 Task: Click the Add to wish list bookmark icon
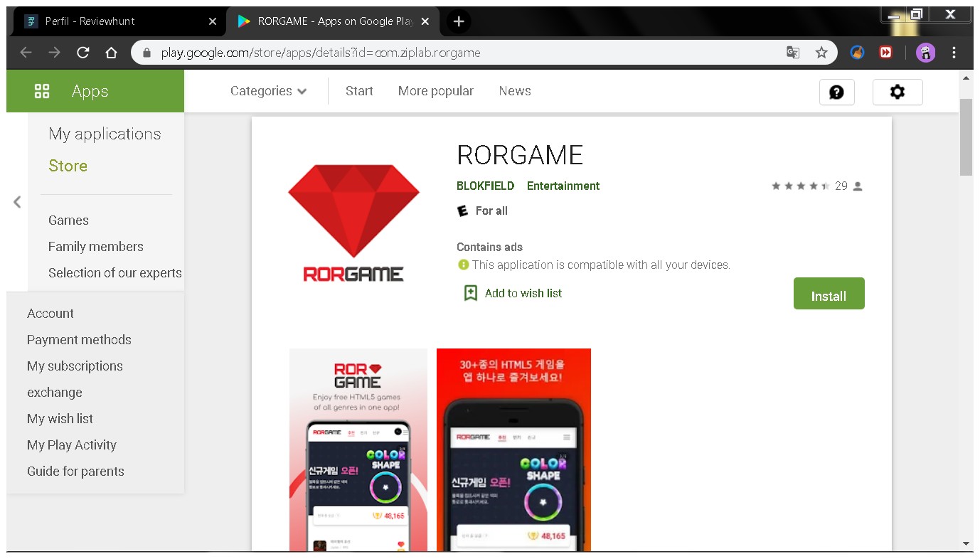point(470,292)
